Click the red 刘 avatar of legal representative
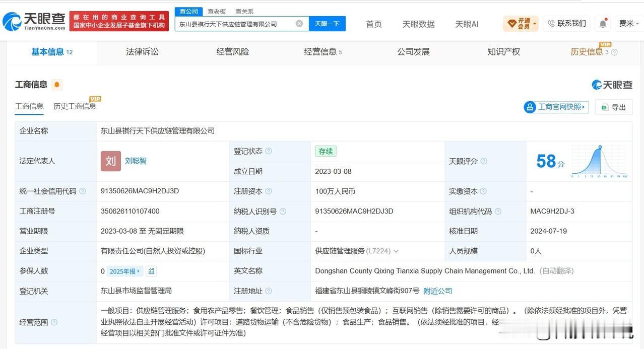The width and height of the screenshot is (644, 349). 111,161
